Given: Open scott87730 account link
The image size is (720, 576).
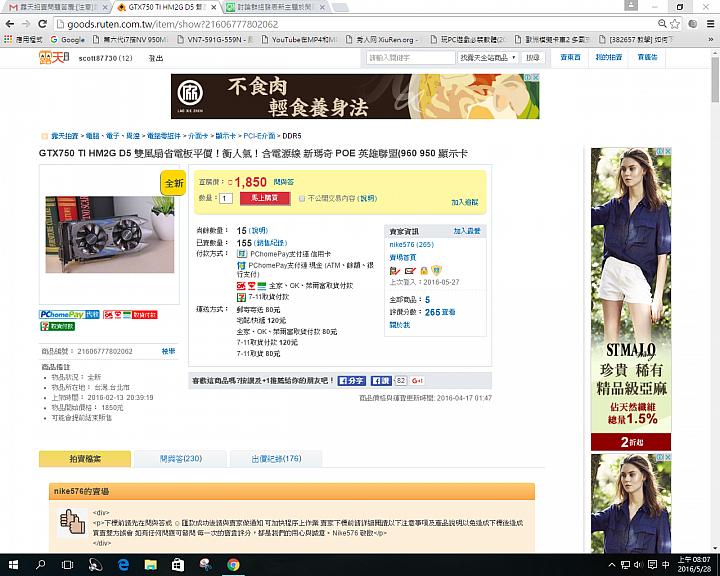Looking at the screenshot, I should (105, 58).
